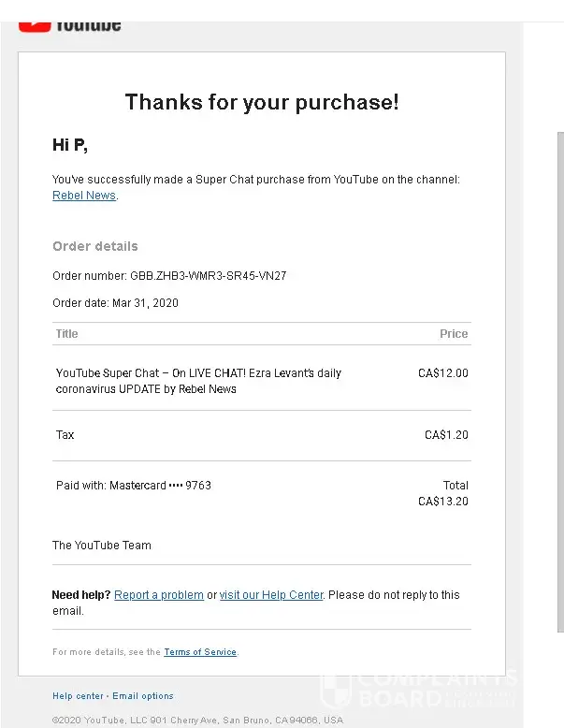
Task: Click the "Order details" section heading
Action: click(x=95, y=246)
